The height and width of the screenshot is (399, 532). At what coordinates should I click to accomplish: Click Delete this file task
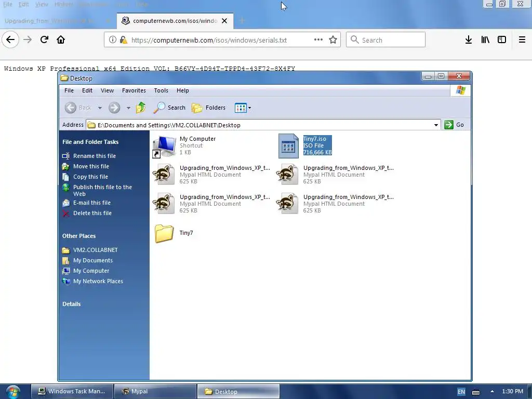click(87, 213)
